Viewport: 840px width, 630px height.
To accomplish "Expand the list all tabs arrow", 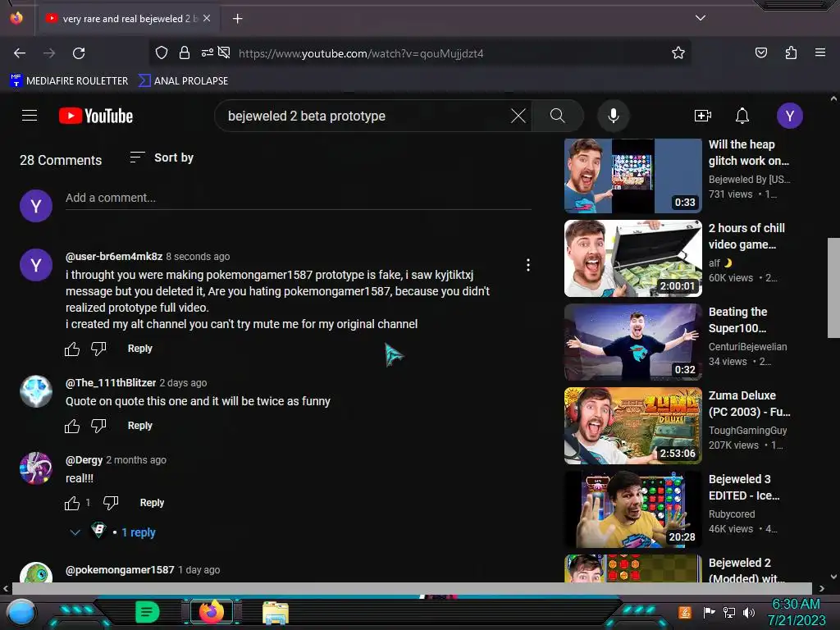I will pyautogui.click(x=701, y=18).
